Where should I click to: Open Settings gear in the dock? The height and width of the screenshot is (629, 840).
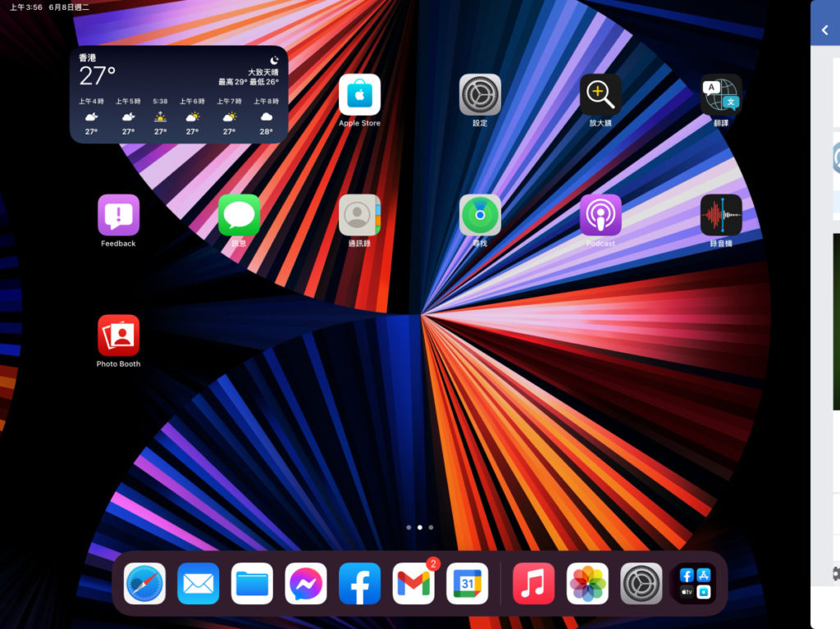(641, 583)
